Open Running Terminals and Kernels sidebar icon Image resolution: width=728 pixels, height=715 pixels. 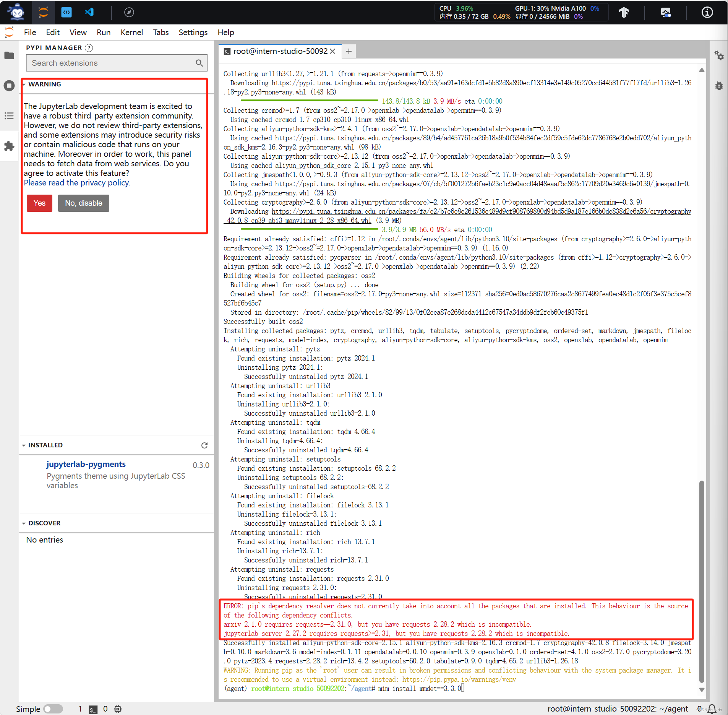(9, 85)
